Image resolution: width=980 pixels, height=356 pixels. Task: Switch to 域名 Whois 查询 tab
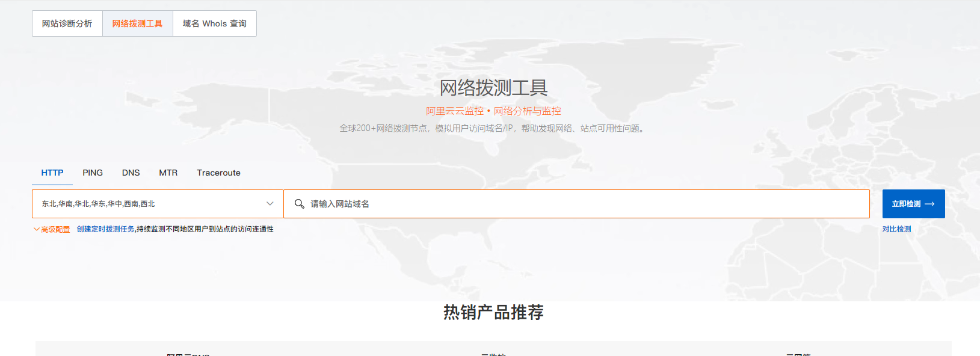(215, 23)
